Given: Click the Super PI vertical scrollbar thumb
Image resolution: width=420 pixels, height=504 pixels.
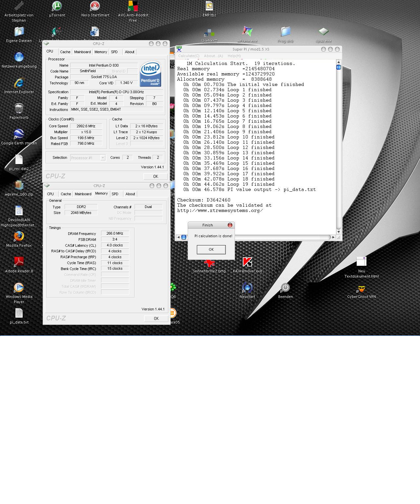Looking at the screenshot, I should point(339,67).
